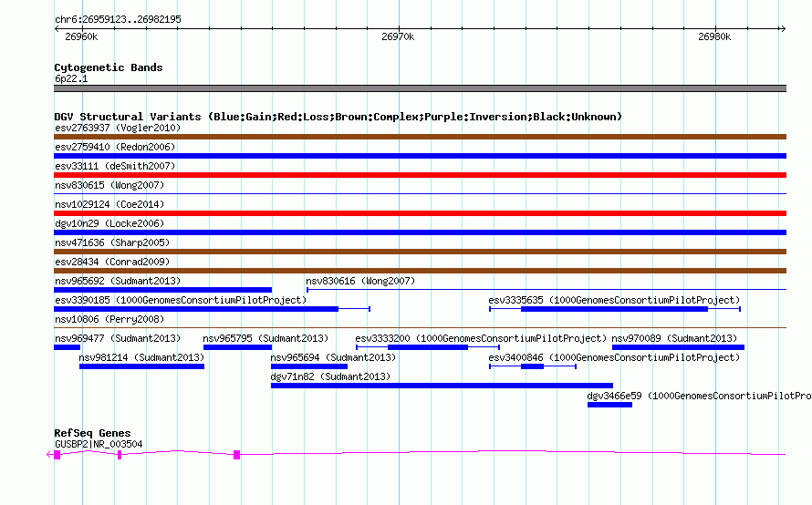
Task: Open the dgv10n29 (Locke2006) label
Action: (x=109, y=223)
